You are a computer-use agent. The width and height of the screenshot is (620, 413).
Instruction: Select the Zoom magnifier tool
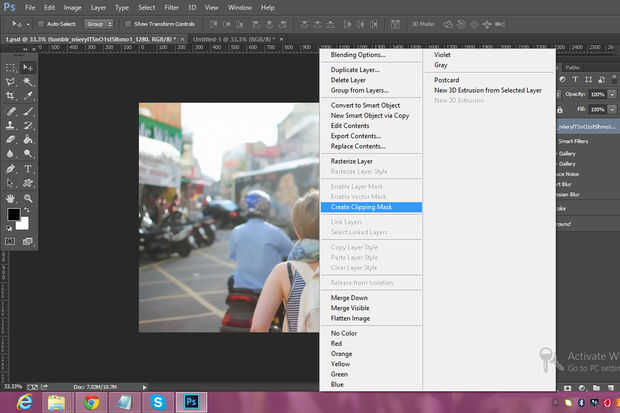coord(28,198)
